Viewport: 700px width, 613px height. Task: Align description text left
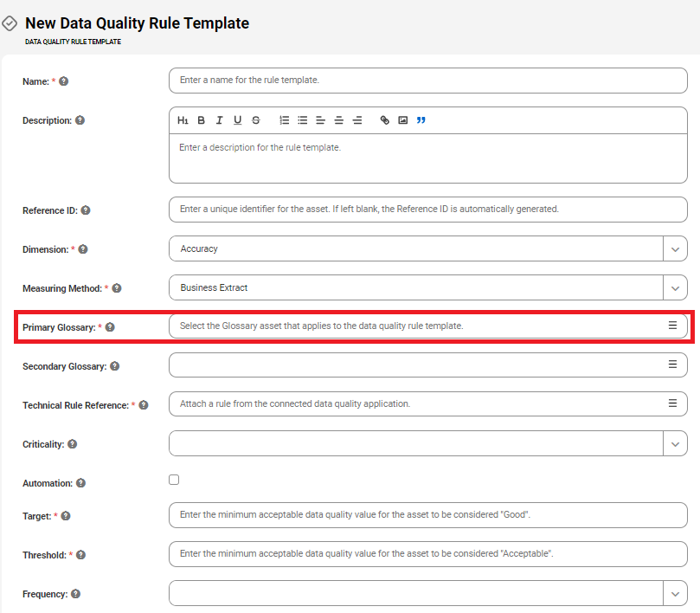(320, 120)
